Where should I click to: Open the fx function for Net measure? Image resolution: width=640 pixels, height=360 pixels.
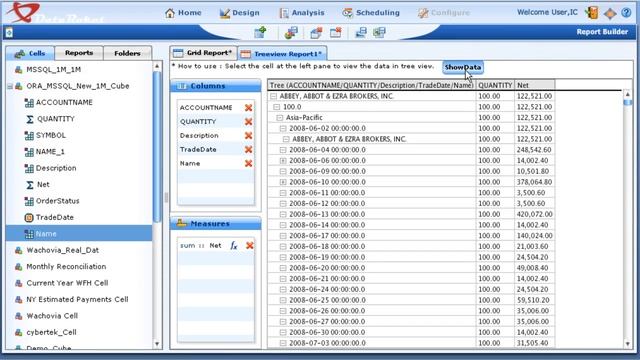click(x=234, y=245)
